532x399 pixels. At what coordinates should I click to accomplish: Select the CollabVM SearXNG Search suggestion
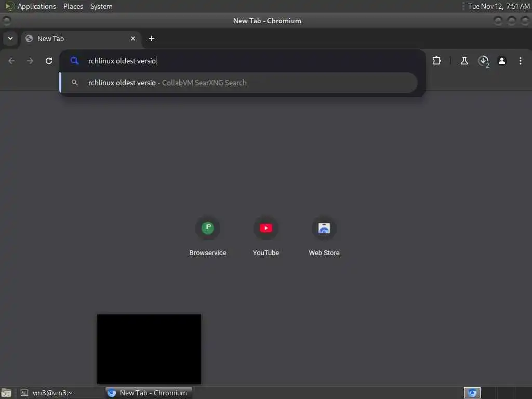239,83
